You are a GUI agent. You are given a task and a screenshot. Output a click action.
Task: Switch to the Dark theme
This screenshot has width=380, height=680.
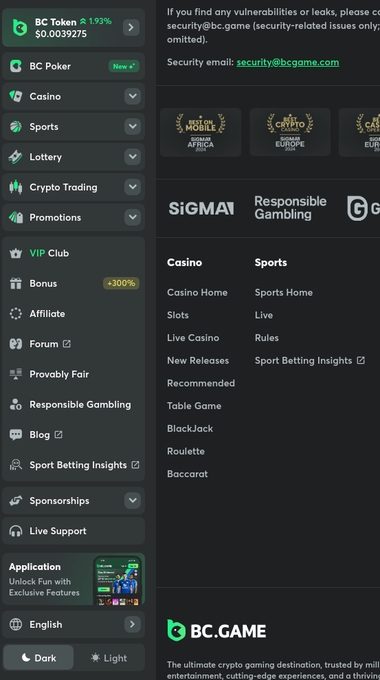pos(39,658)
